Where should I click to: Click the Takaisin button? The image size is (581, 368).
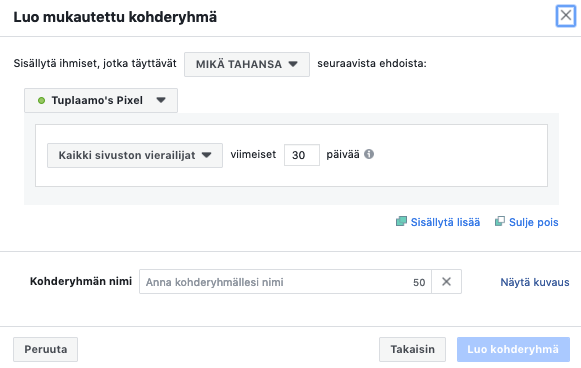pyautogui.click(x=412, y=349)
